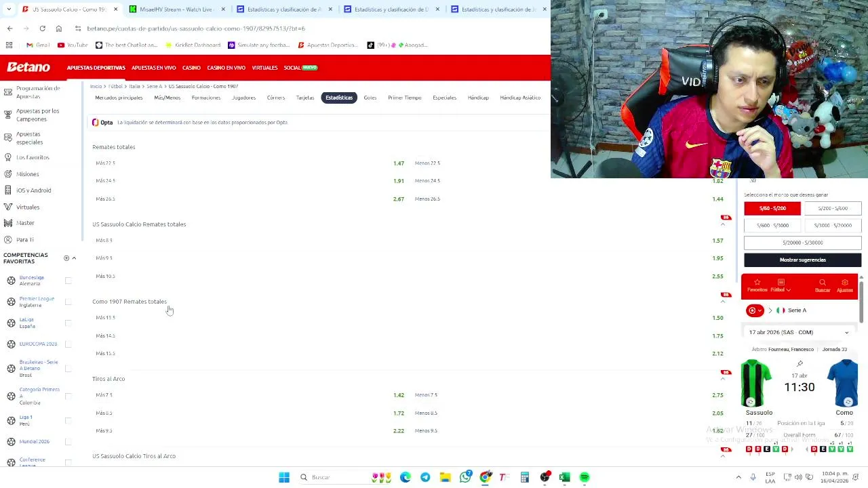Open Spotify from the taskbar
The image size is (868, 488).
click(585, 477)
